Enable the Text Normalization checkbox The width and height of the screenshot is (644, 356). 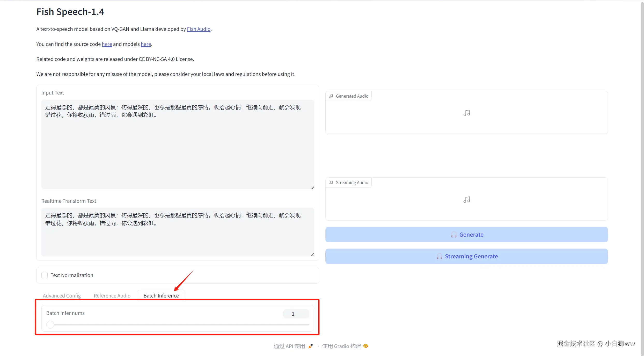coord(45,275)
